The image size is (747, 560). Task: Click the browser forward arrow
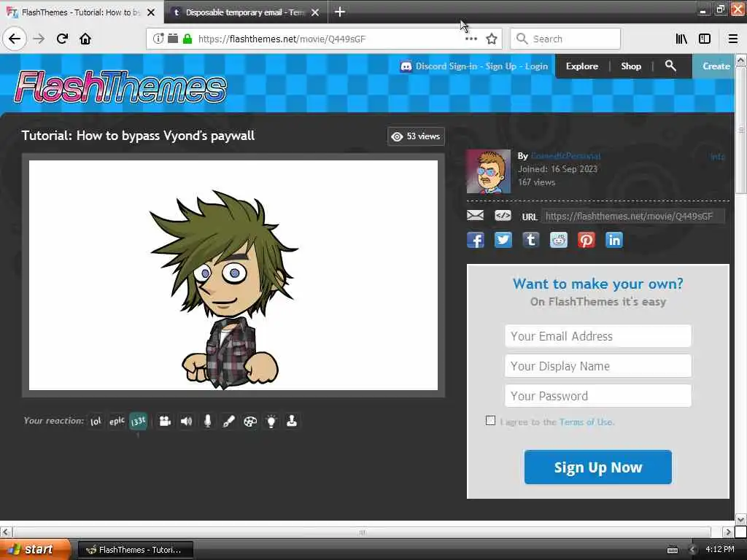[x=39, y=39]
